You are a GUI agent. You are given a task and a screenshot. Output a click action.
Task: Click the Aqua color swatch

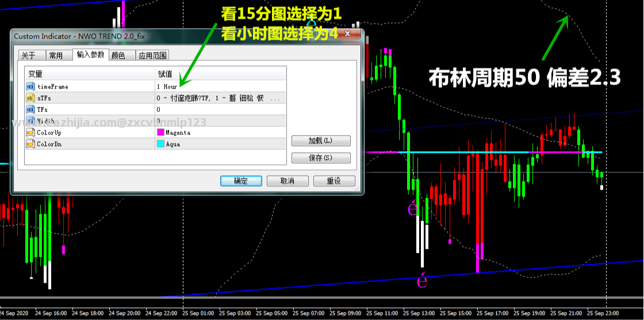click(x=160, y=144)
